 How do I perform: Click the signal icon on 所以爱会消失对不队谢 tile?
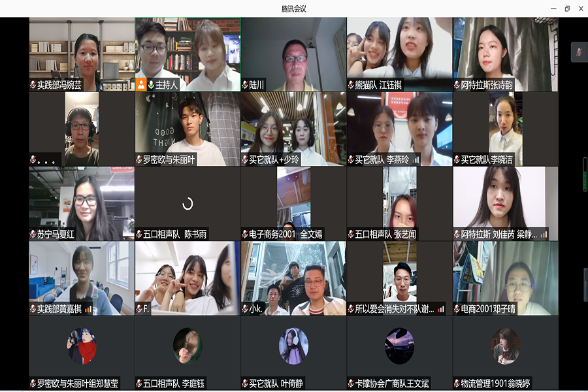tap(441, 309)
